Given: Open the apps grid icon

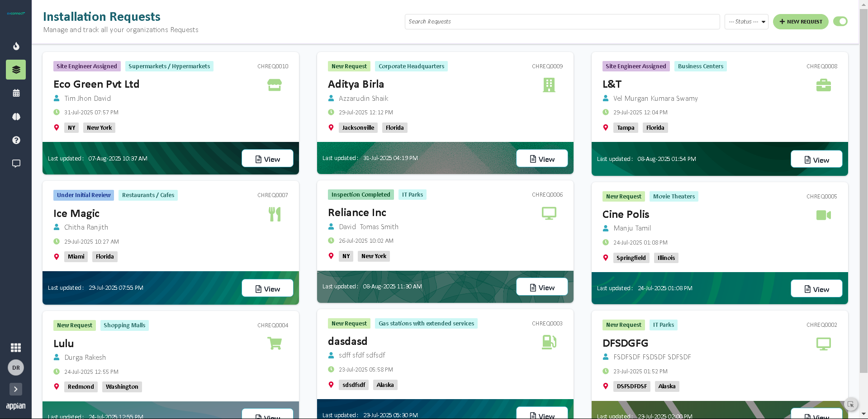Looking at the screenshot, I should (x=16, y=347).
